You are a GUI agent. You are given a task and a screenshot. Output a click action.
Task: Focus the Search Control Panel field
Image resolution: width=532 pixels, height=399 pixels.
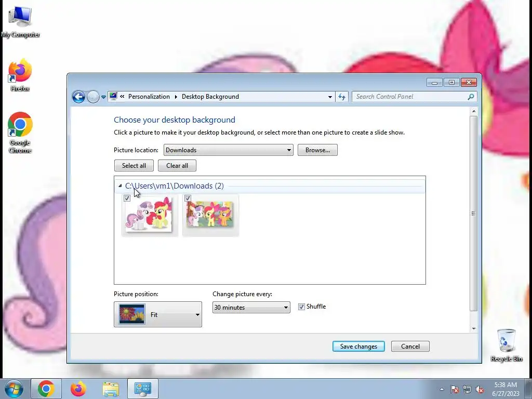click(410, 97)
